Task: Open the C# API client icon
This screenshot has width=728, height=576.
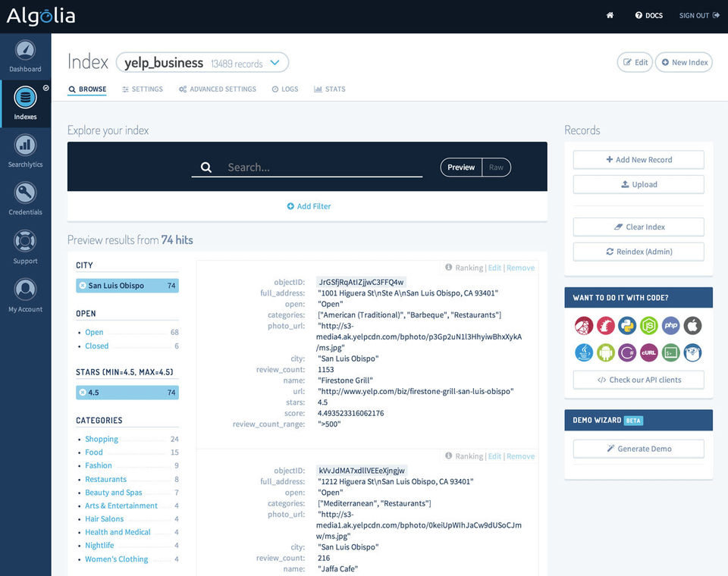Action: pos(627,352)
